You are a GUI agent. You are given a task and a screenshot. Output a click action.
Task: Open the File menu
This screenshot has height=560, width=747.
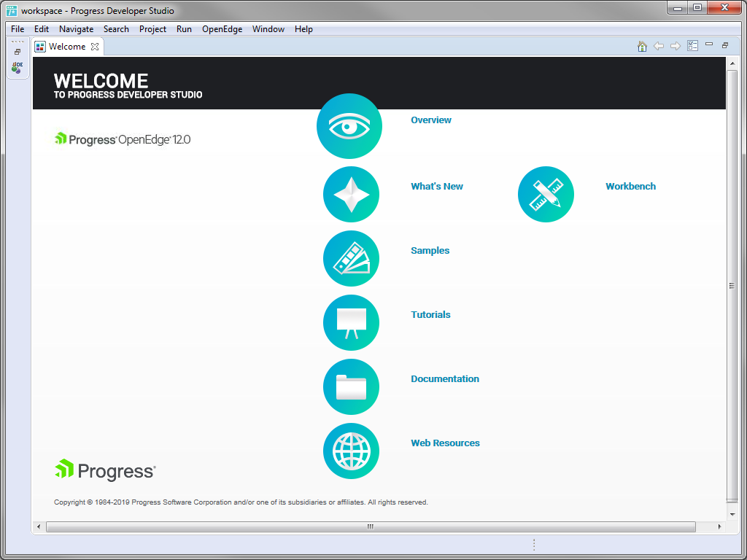pos(18,29)
